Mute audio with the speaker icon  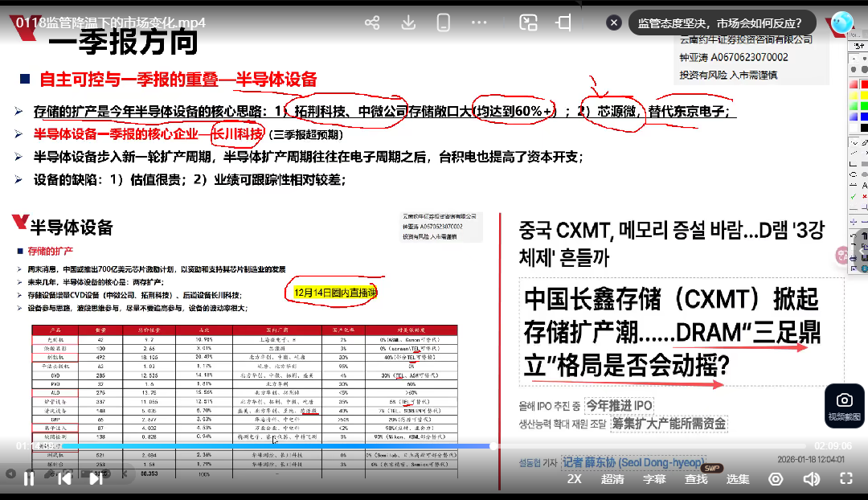[811, 479]
